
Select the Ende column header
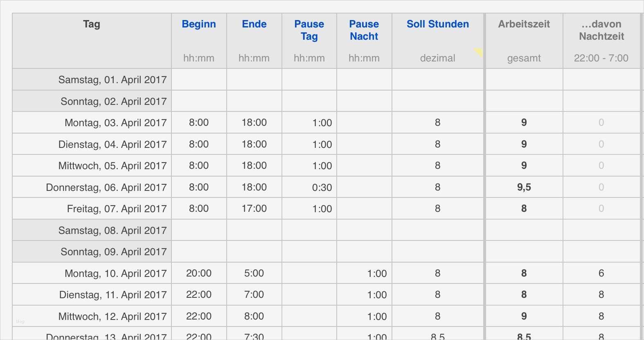point(254,24)
